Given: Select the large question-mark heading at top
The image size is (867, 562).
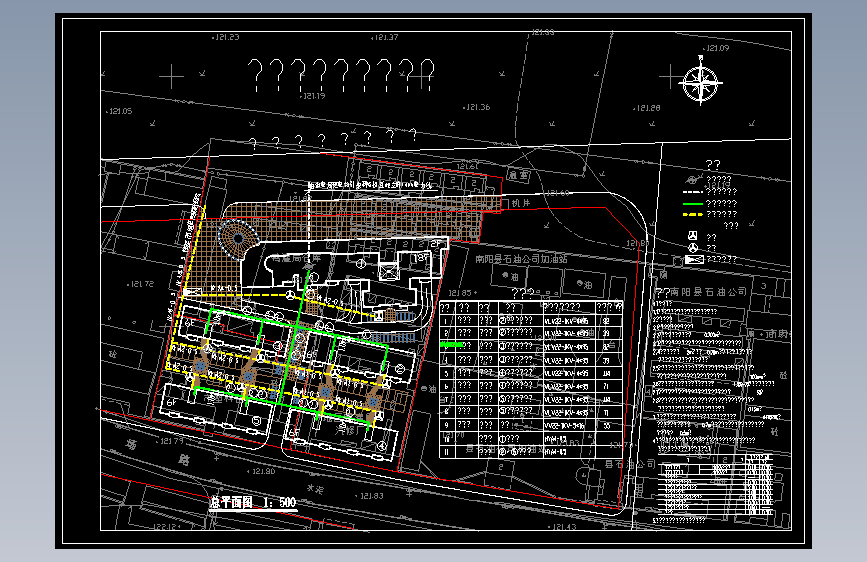Looking at the screenshot, I should pos(340,75).
